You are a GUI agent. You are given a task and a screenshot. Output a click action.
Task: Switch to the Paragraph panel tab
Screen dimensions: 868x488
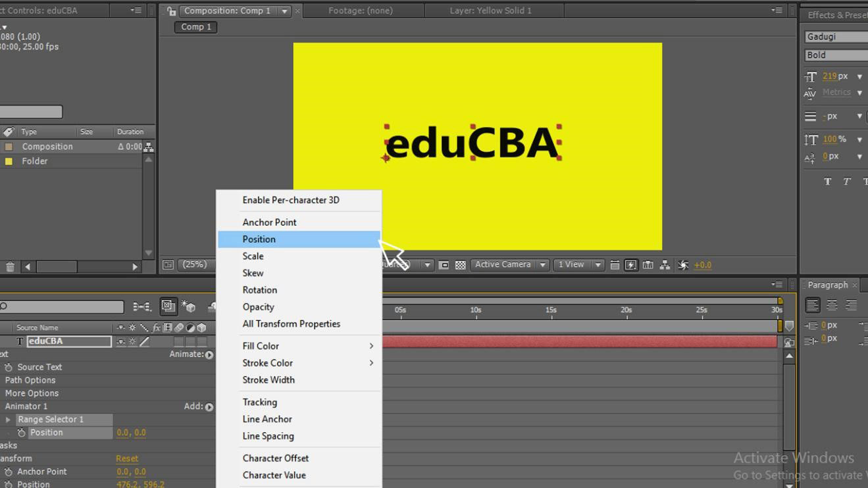coord(828,285)
